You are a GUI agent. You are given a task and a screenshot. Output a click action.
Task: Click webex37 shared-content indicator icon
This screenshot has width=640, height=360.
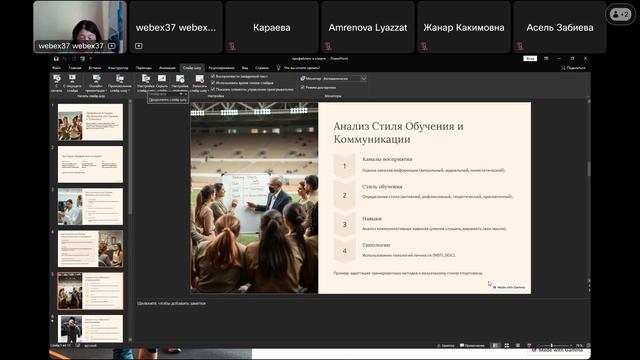tap(111, 46)
